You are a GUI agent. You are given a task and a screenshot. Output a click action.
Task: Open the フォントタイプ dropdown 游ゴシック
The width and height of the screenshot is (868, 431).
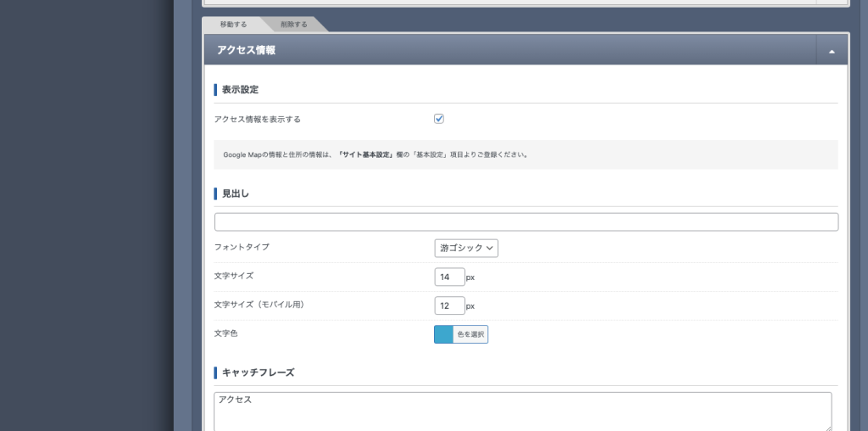click(x=466, y=249)
